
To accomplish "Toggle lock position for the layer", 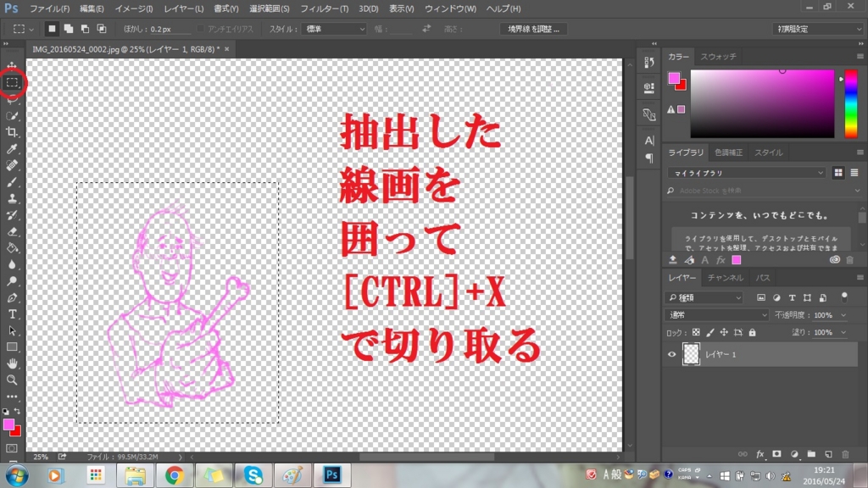I will coord(724,332).
